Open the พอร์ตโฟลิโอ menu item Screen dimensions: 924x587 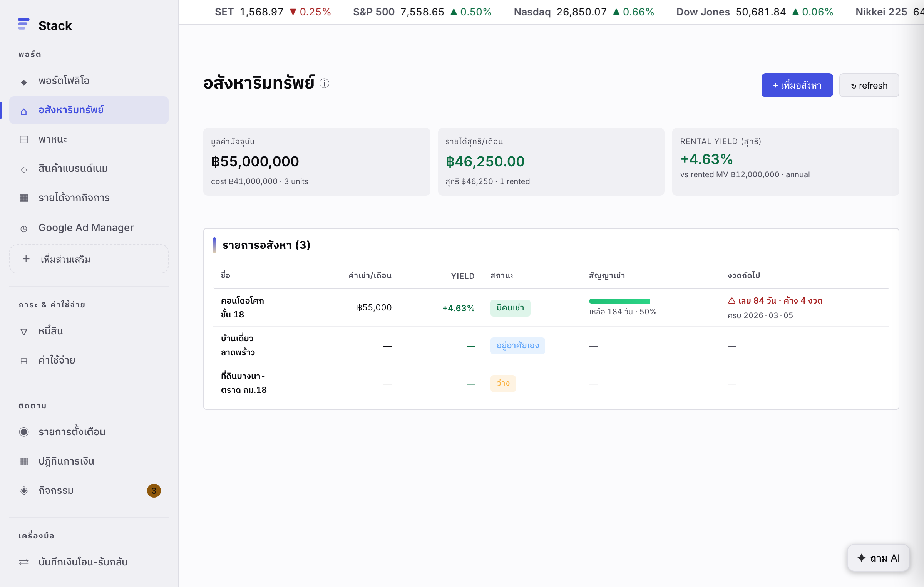(89, 81)
